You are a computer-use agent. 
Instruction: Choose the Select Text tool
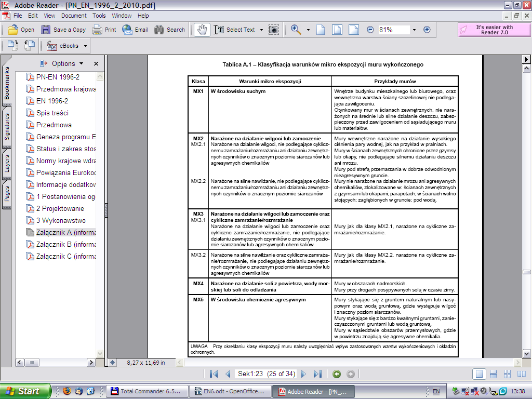(234, 30)
